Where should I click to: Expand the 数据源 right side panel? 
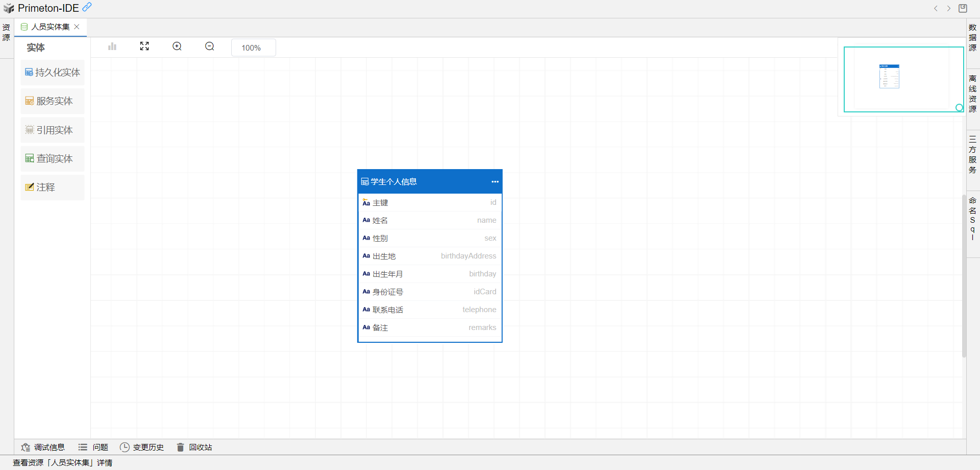point(973,37)
